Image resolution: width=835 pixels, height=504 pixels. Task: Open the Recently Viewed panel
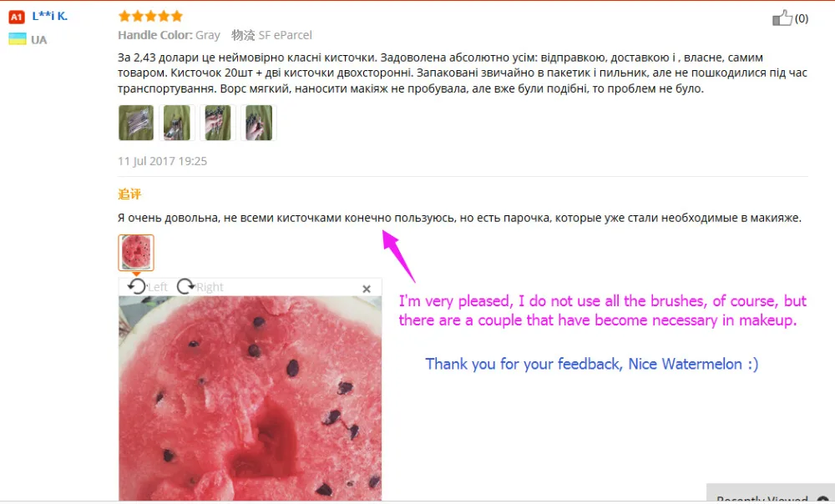coord(771,495)
